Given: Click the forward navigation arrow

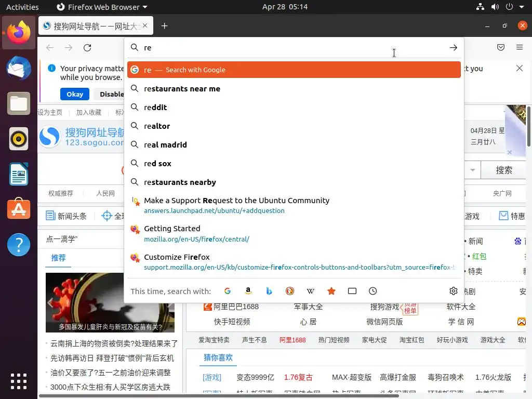Looking at the screenshot, I should [x=69, y=48].
